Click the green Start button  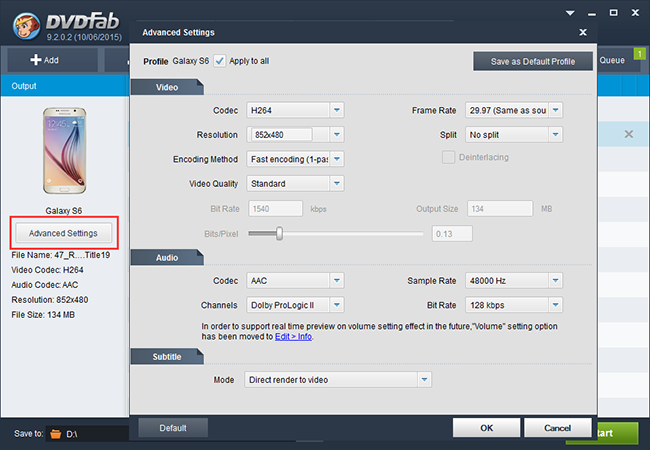618,433
